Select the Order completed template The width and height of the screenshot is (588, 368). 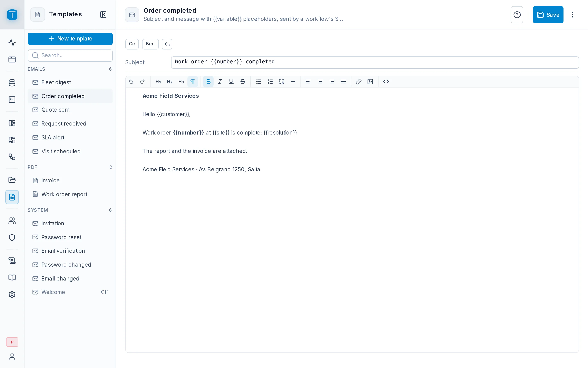coord(70,96)
